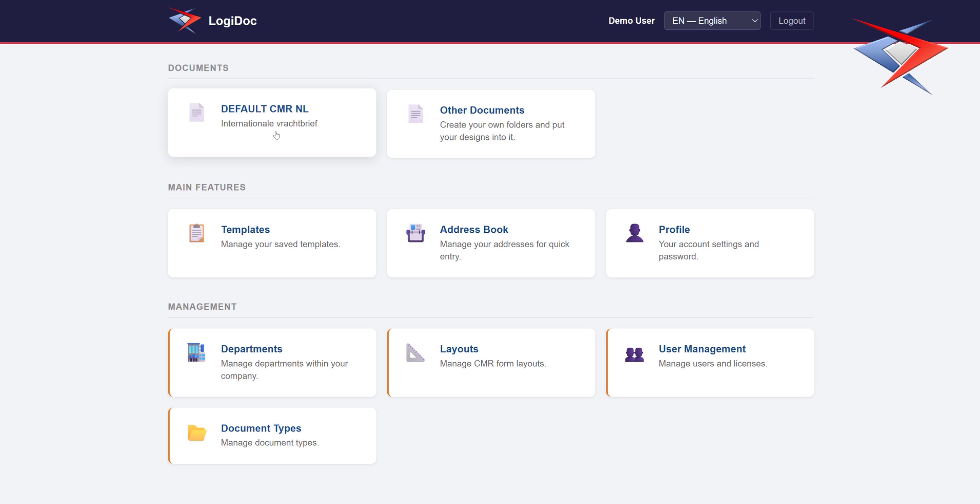This screenshot has height=504, width=980.
Task: Open the Address Book link title
Action: click(474, 230)
